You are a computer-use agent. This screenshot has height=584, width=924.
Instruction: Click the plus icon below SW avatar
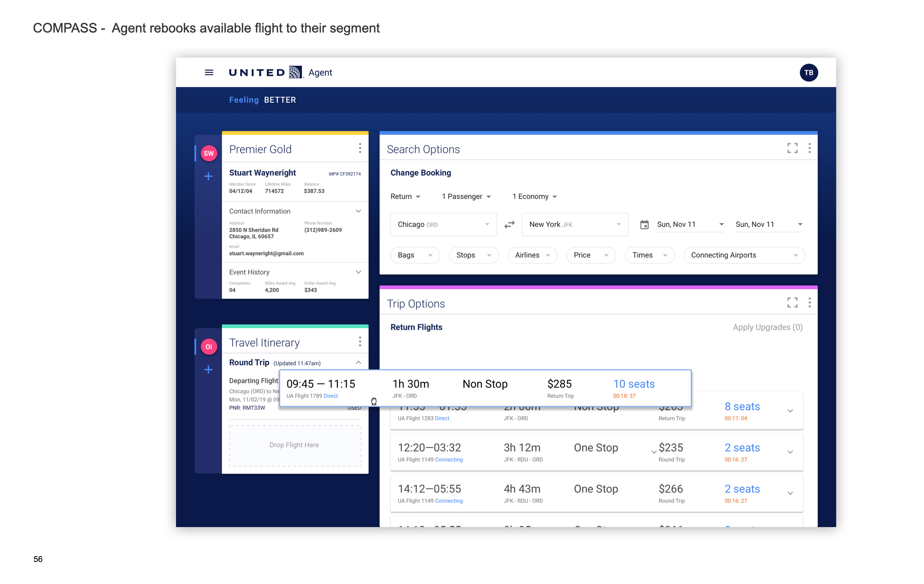pos(208,177)
